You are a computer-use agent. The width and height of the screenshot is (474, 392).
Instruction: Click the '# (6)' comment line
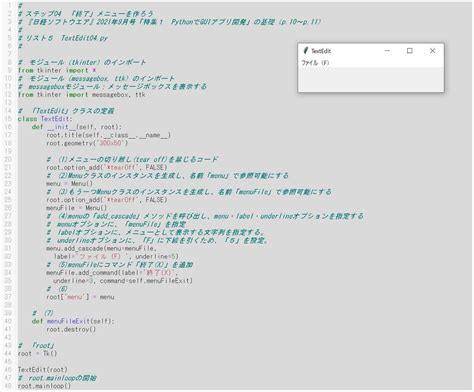57,289
